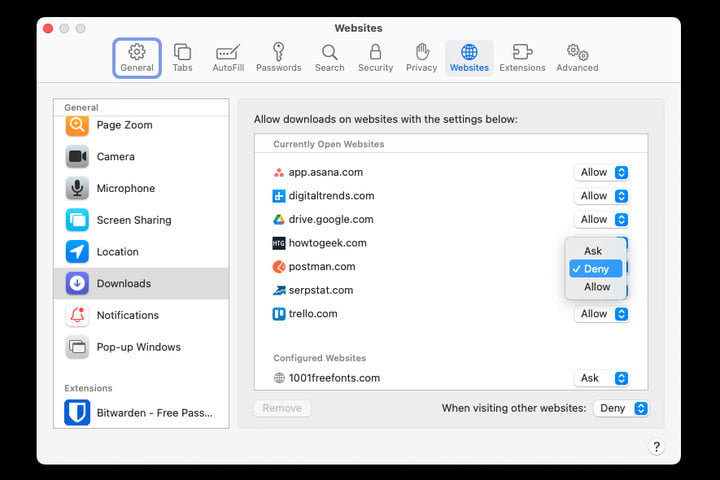Click the drive.google.com favicon
This screenshot has height=480, width=720.
(x=279, y=220)
